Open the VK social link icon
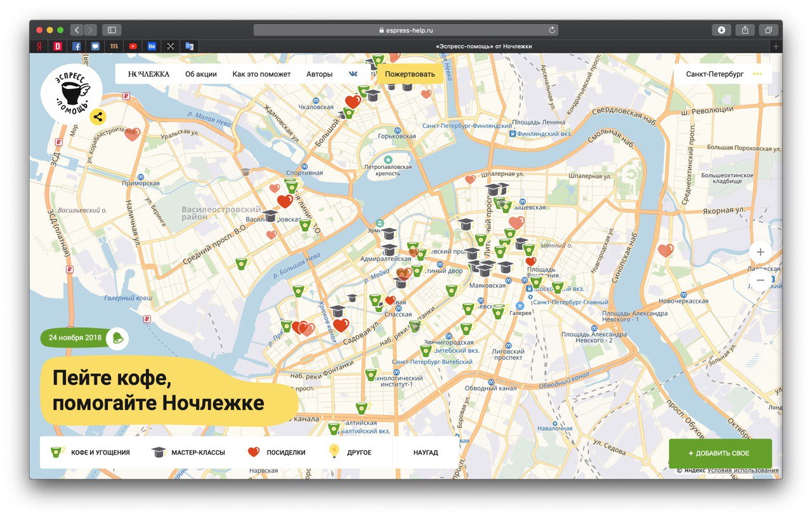Image resolution: width=812 pixels, height=518 pixels. tap(353, 74)
